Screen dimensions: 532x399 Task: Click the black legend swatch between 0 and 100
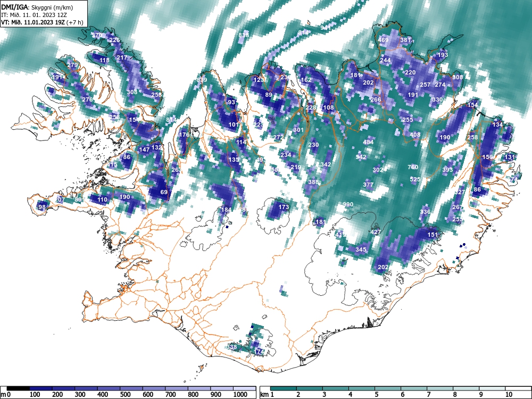coord(18,388)
